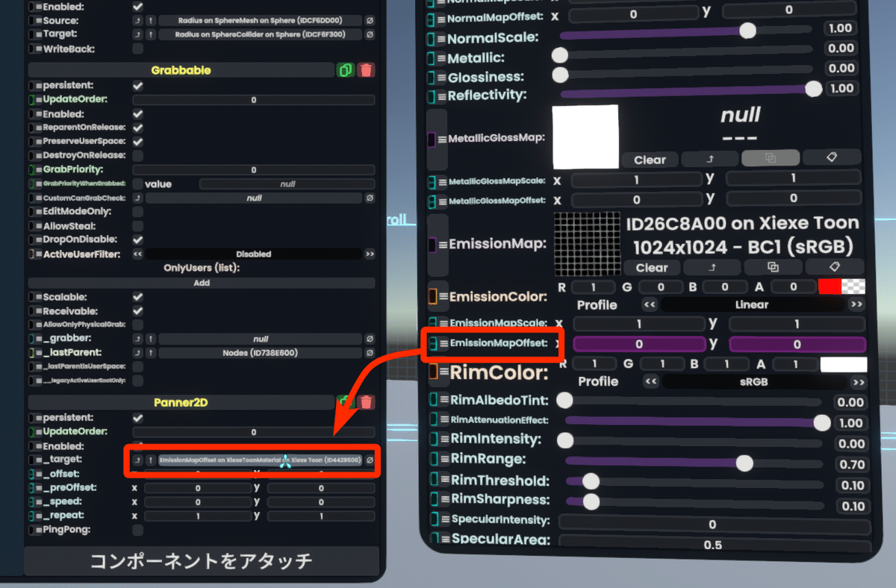Uncheck the persistent checkbox under Grabbable
The height and width of the screenshot is (588, 896).
(137, 85)
